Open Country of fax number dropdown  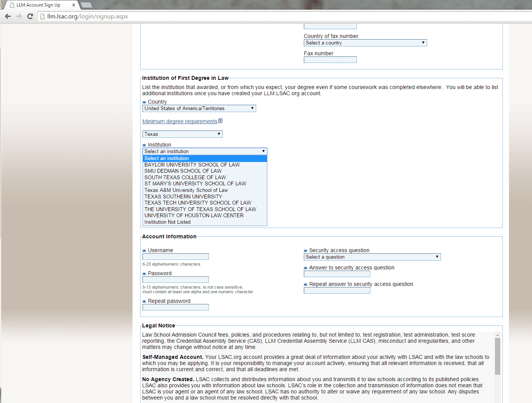click(365, 43)
